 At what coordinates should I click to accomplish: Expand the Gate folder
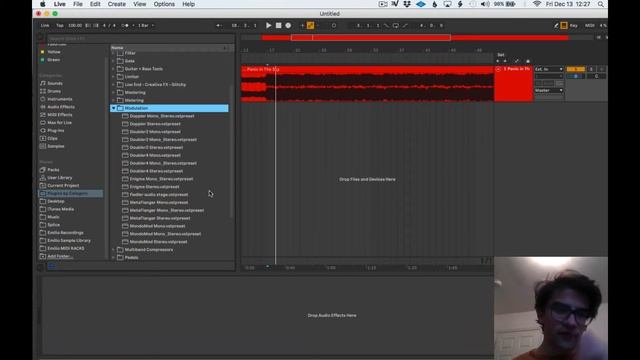coord(113,61)
